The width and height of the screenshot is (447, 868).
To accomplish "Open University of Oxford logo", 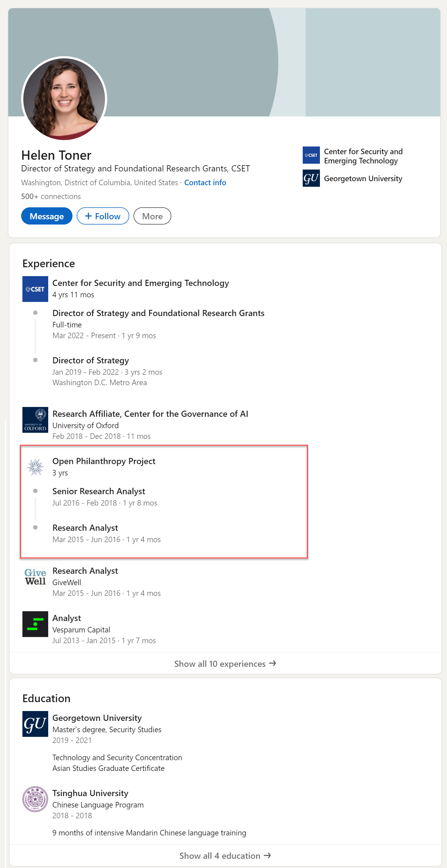I will coord(35,420).
